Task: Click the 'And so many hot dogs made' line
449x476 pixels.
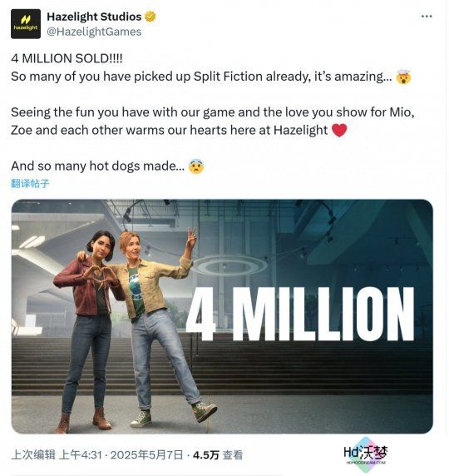Action: pos(97,166)
